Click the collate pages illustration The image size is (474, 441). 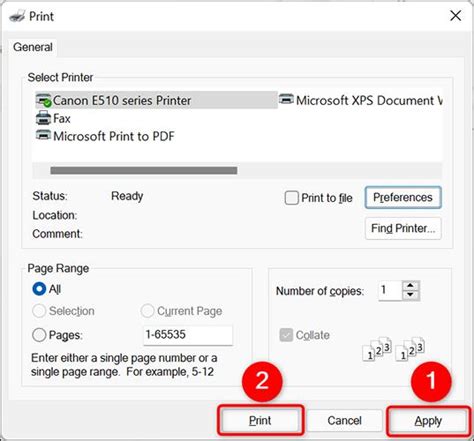click(x=393, y=349)
